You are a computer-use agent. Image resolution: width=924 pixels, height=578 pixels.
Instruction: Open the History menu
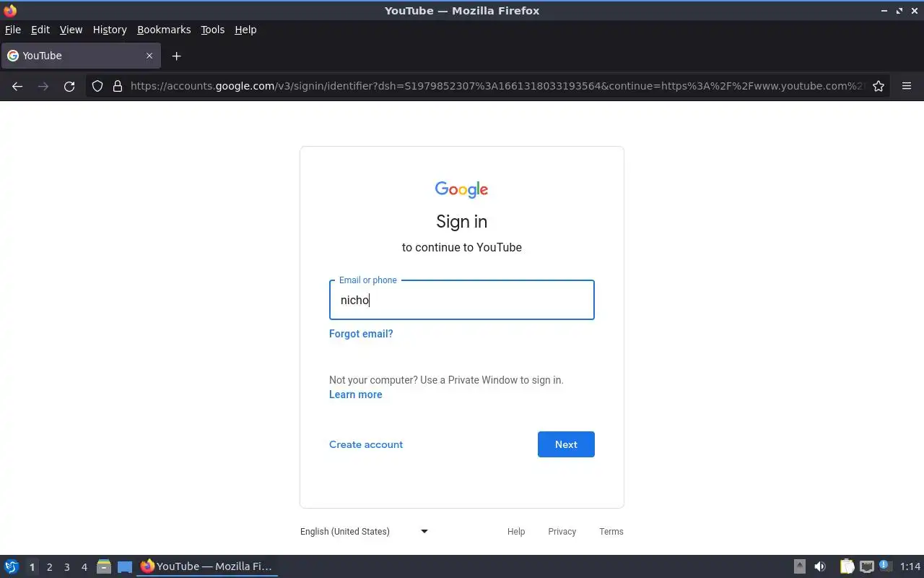(x=110, y=30)
